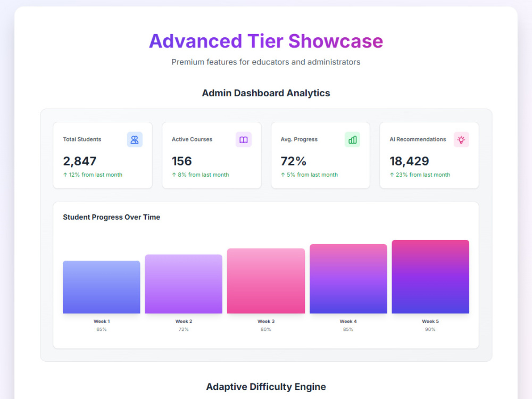Click the Total Students users icon
Image resolution: width=532 pixels, height=399 pixels.
pos(135,140)
